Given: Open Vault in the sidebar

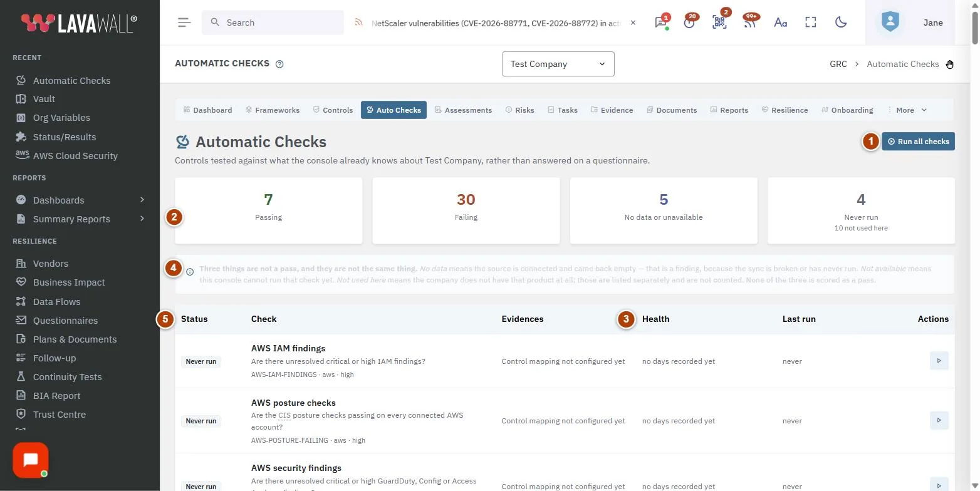Looking at the screenshot, I should tap(44, 99).
